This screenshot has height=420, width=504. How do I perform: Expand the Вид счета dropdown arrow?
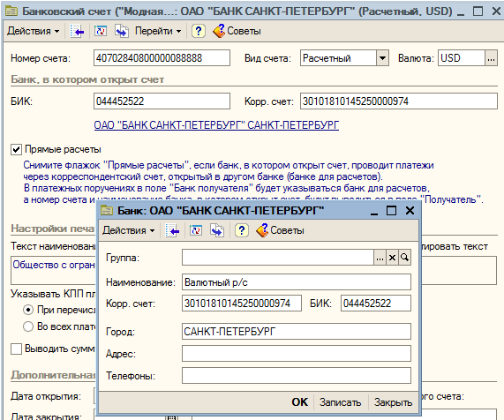382,58
